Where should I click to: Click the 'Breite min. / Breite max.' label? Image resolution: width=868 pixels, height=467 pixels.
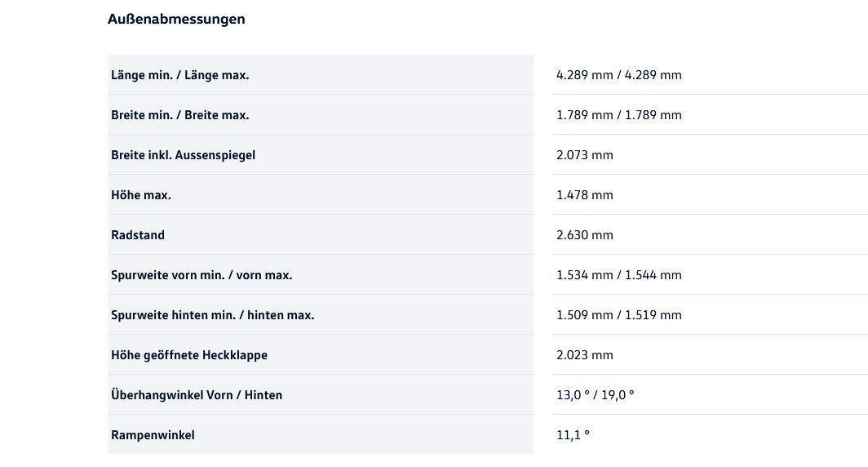[180, 115]
